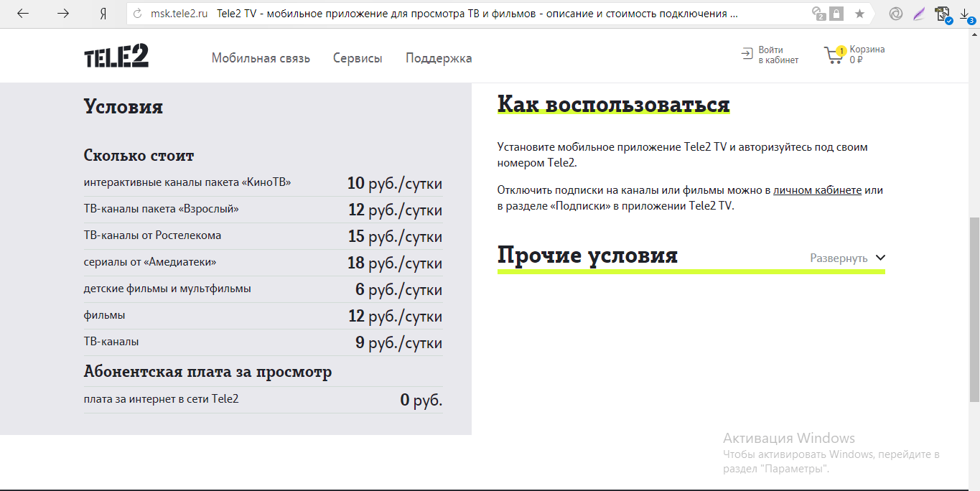Open the downloads panel arrow icon

tap(967, 14)
